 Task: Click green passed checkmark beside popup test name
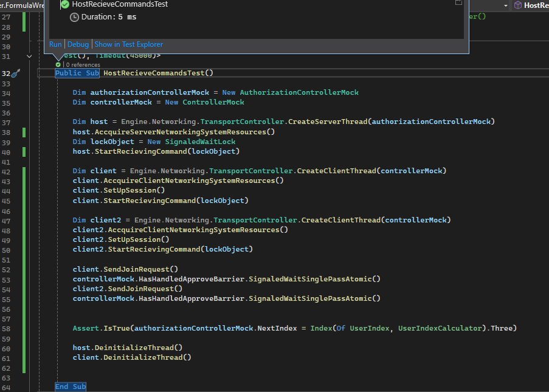tap(64, 4)
